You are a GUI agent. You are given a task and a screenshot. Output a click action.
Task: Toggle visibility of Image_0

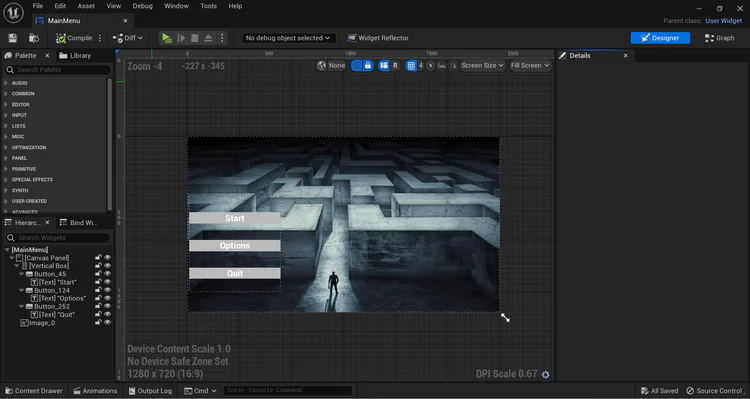click(108, 323)
